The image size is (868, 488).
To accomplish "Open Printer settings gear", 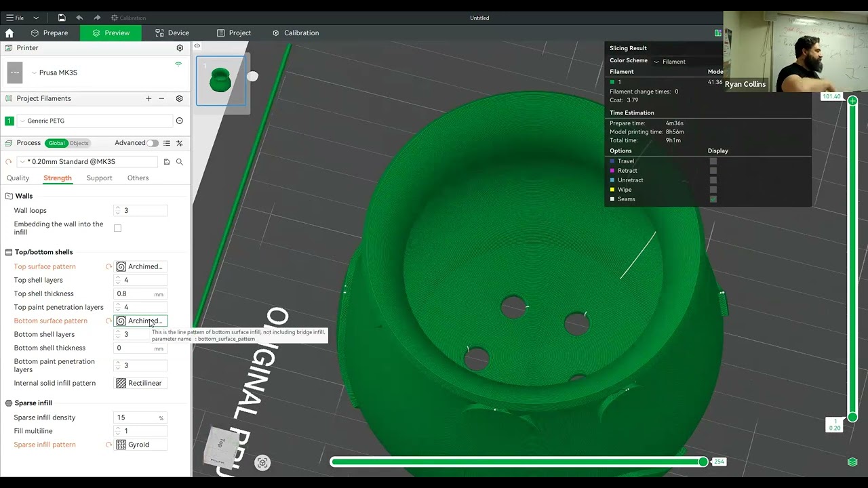I will pos(180,48).
